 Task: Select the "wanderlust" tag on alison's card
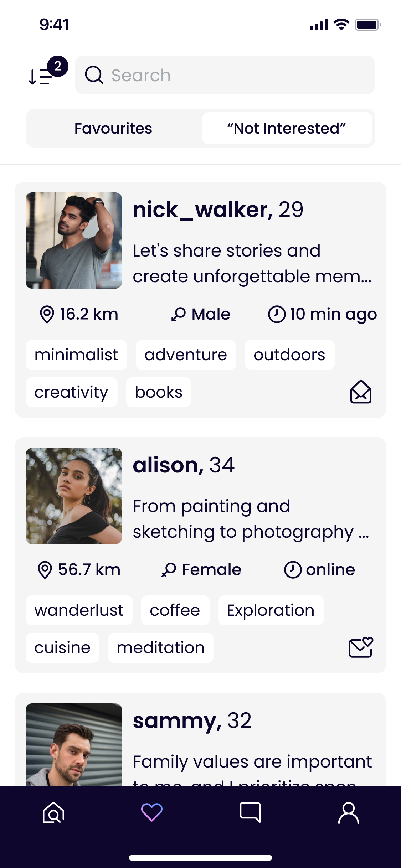[x=79, y=610]
